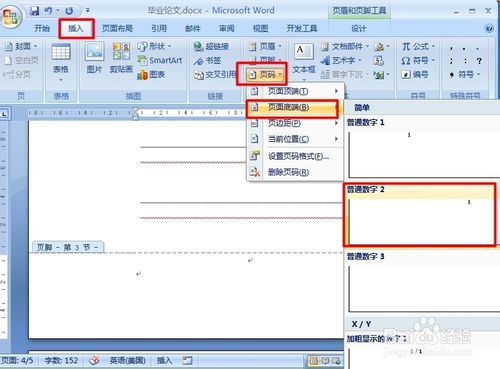Pick the 普通数字 1 page number style
The height and width of the screenshot is (369, 500).
click(x=422, y=148)
